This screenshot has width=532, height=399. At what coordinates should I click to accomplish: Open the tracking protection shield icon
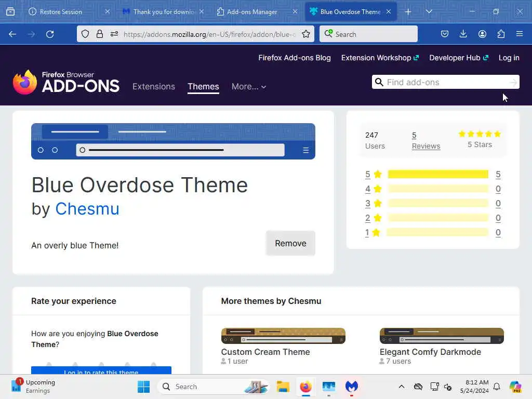(85, 34)
